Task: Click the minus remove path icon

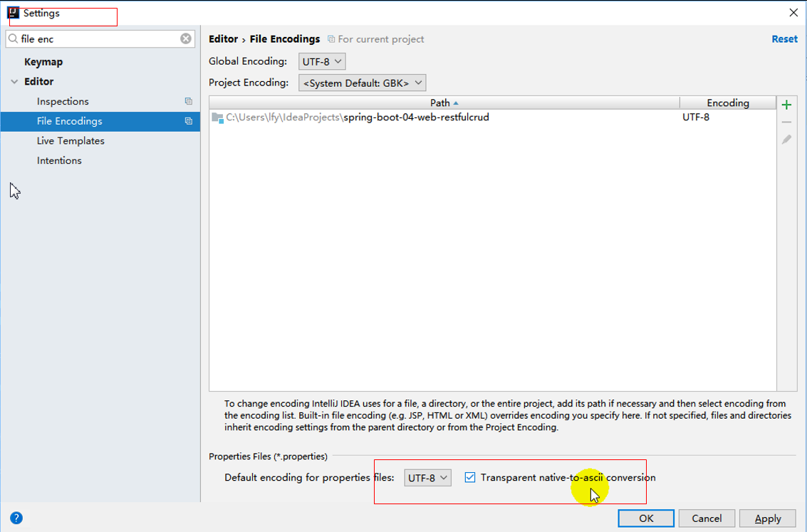Action: 786,122
